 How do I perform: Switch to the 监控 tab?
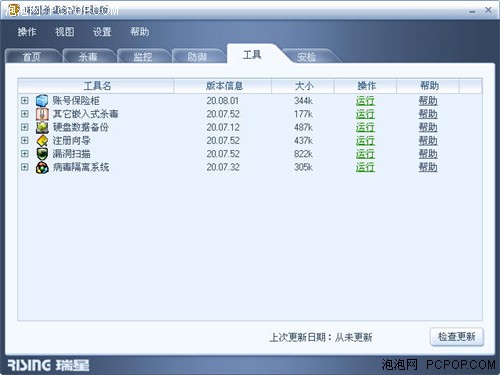[143, 56]
